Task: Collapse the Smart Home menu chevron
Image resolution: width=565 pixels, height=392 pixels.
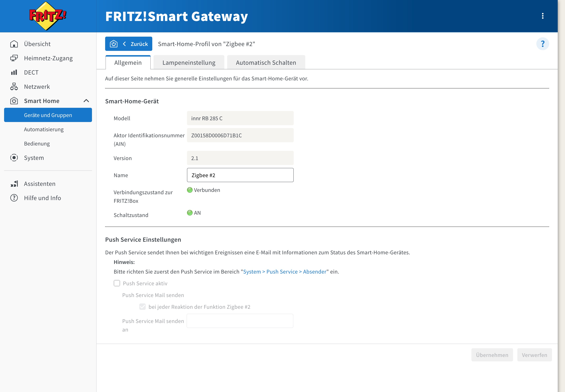Action: pyautogui.click(x=86, y=101)
